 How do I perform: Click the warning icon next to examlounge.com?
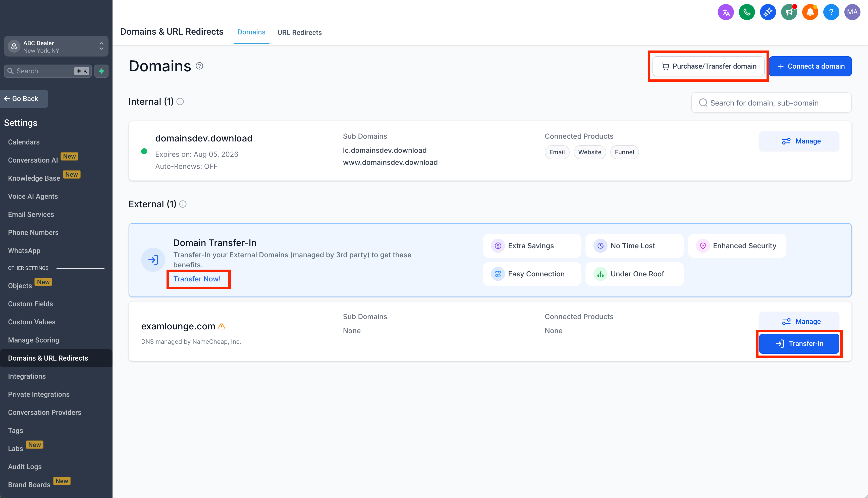coord(222,326)
